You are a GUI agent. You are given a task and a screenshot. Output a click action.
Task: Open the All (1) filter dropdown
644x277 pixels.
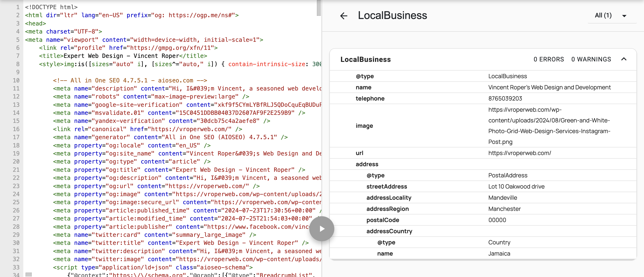[x=612, y=16]
